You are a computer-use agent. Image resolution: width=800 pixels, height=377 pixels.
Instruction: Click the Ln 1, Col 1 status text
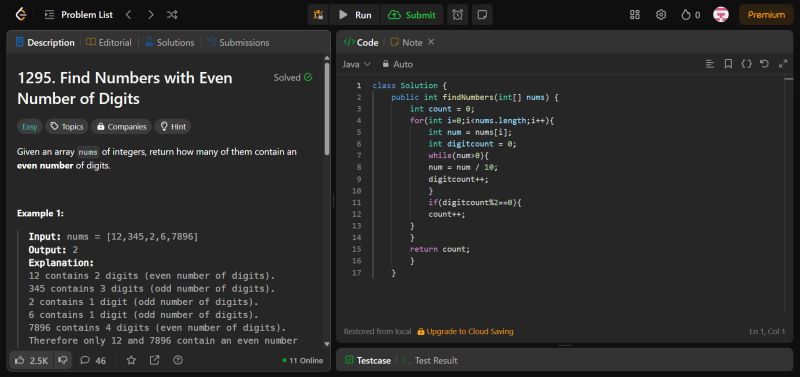coord(767,332)
